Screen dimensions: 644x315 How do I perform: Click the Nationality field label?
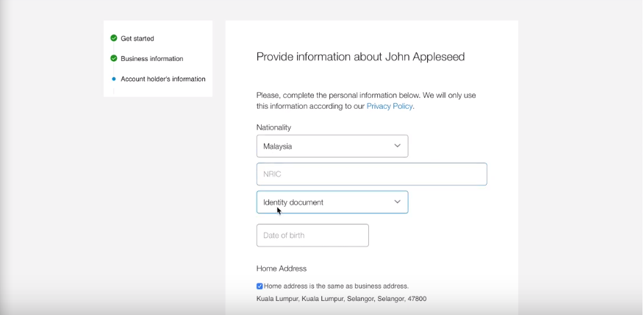[273, 127]
